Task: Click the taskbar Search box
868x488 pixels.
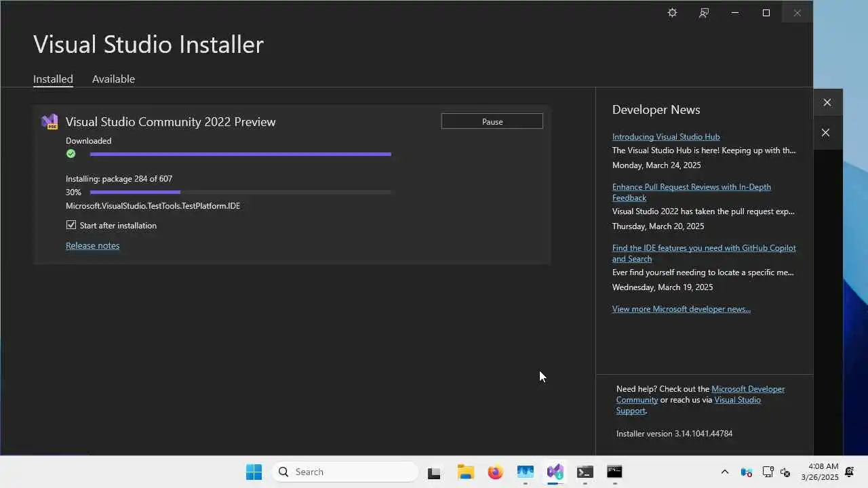Action: [345, 472]
